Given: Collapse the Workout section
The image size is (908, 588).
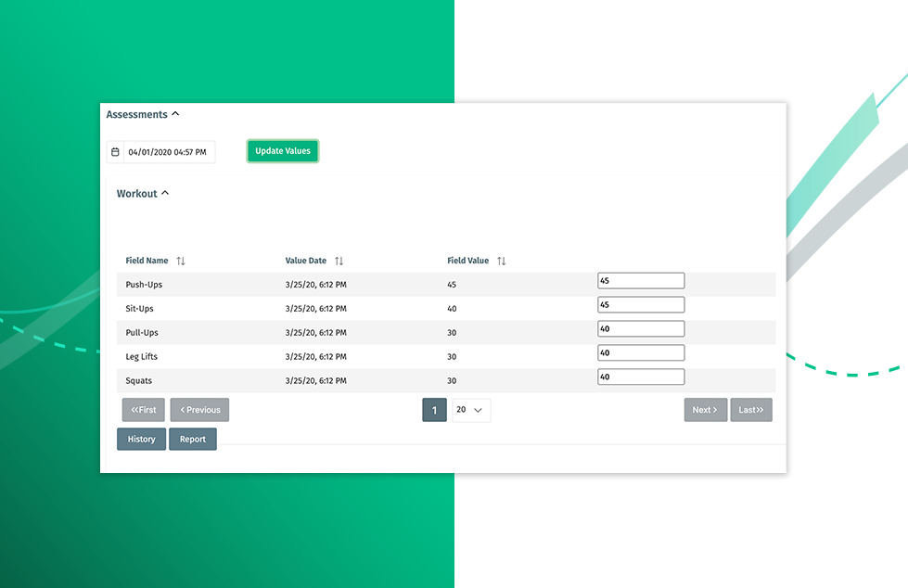Looking at the screenshot, I should 165,194.
